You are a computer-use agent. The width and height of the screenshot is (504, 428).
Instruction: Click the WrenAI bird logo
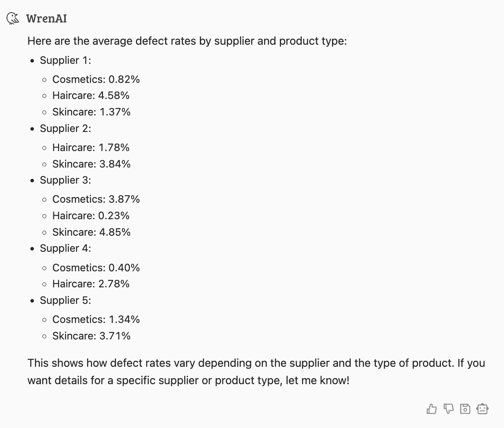coord(13,18)
